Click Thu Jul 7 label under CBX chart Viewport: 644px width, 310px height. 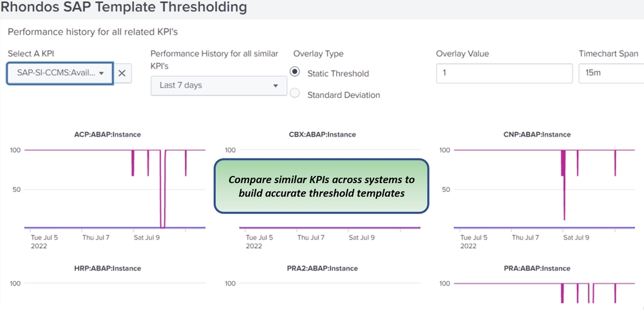coord(311,237)
